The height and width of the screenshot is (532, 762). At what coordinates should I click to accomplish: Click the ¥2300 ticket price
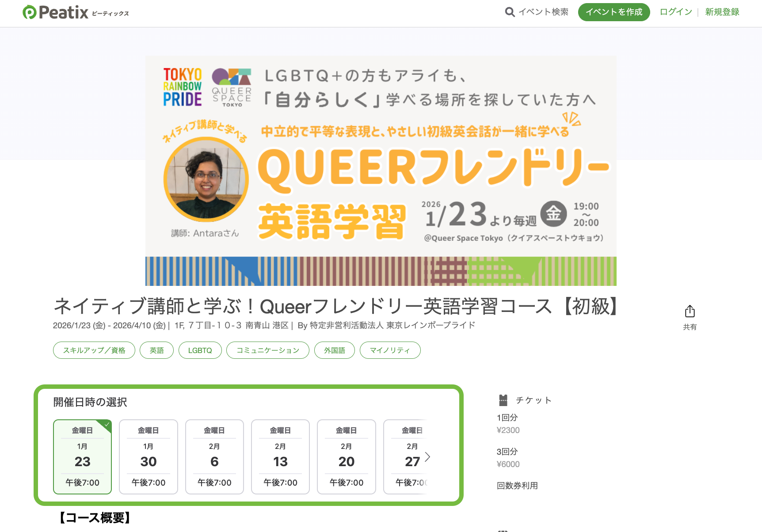tap(508, 430)
